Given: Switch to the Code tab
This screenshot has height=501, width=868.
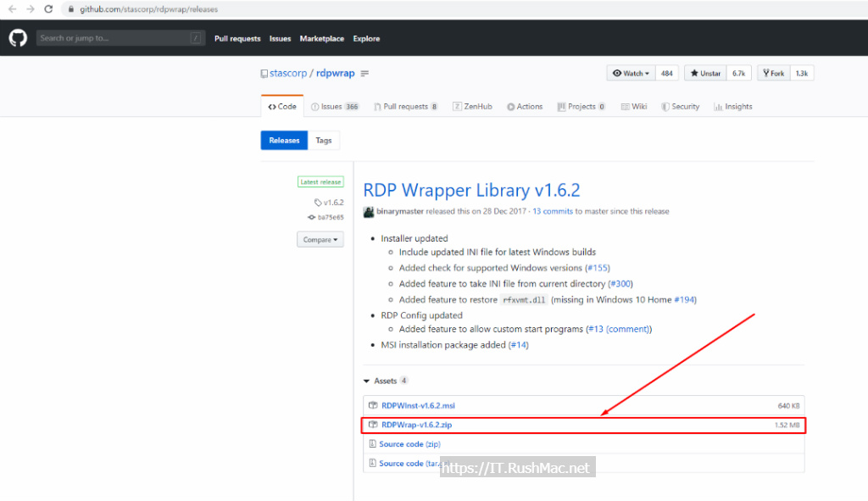Looking at the screenshot, I should click(282, 106).
